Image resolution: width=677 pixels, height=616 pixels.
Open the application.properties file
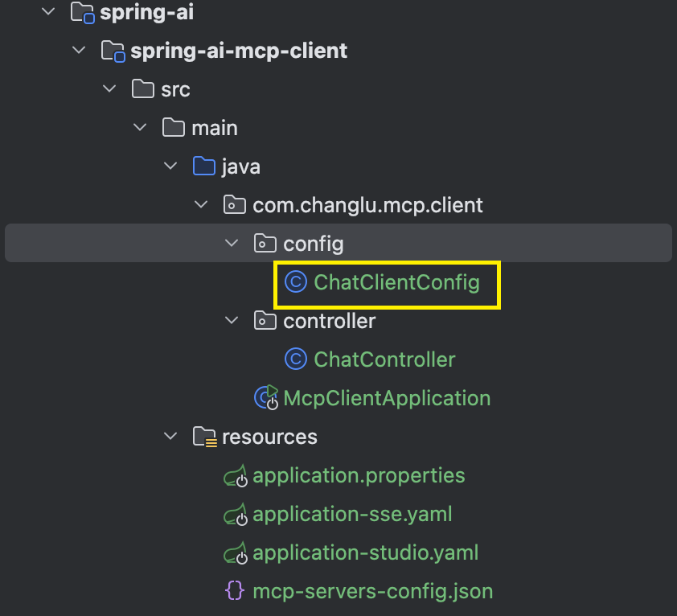(359, 475)
